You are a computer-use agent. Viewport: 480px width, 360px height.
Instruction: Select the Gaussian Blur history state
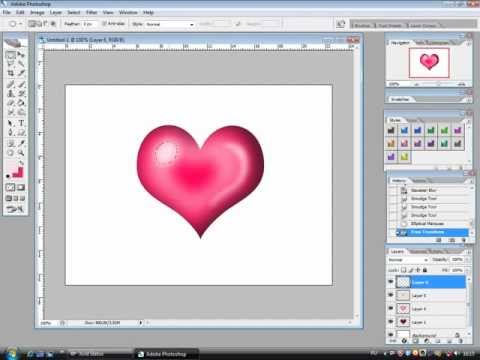[432, 190]
